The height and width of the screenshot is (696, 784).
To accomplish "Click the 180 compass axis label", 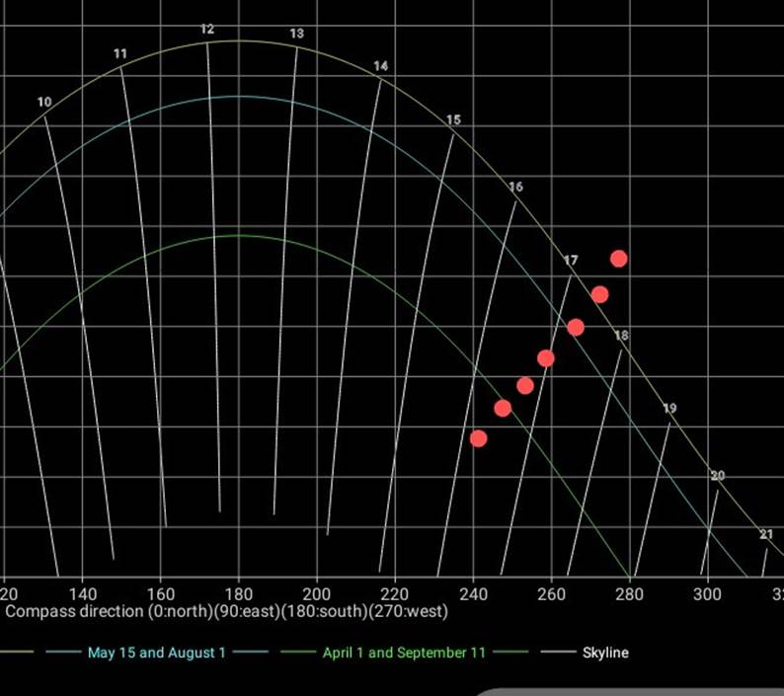I will (x=238, y=594).
